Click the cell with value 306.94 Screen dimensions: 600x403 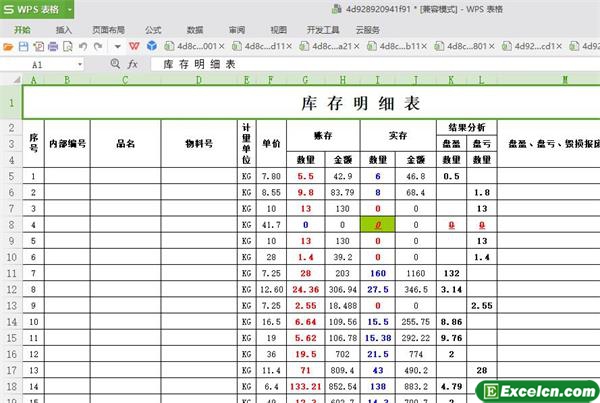point(342,289)
